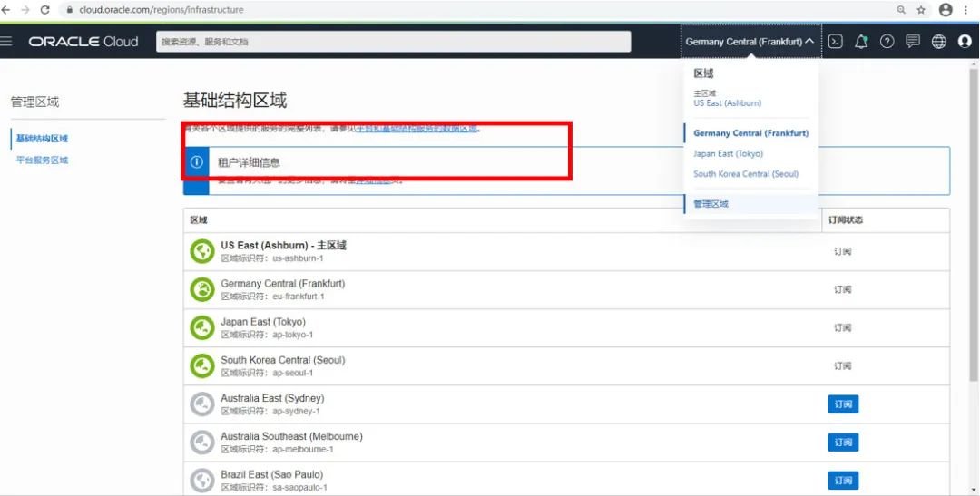Open the help question mark icon
980x496 pixels.
[887, 41]
